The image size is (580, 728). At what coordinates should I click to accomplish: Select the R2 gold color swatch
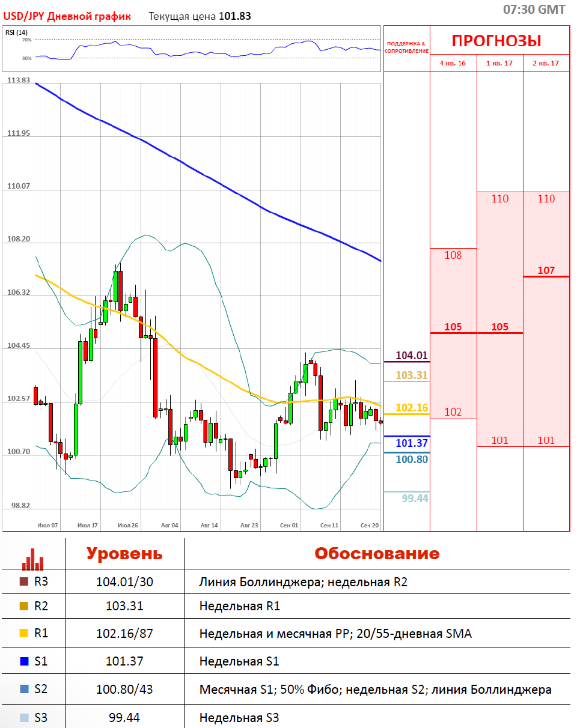click(x=24, y=606)
